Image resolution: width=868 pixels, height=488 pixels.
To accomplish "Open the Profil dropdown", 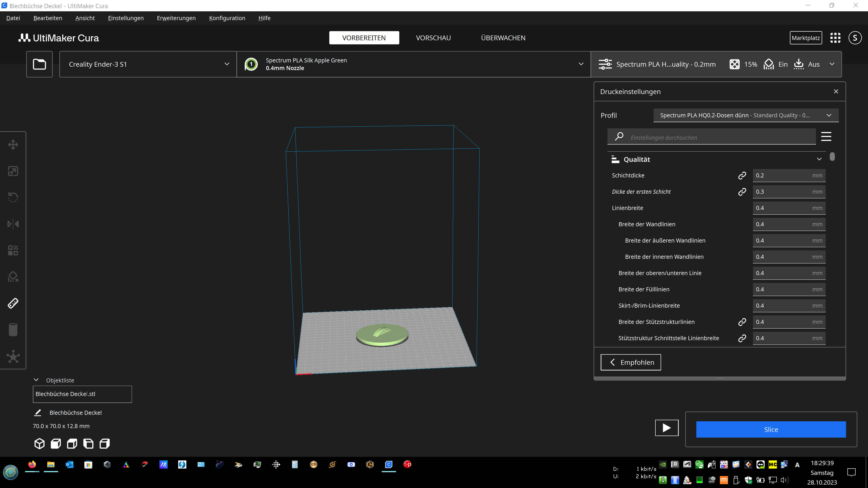I will click(x=746, y=115).
